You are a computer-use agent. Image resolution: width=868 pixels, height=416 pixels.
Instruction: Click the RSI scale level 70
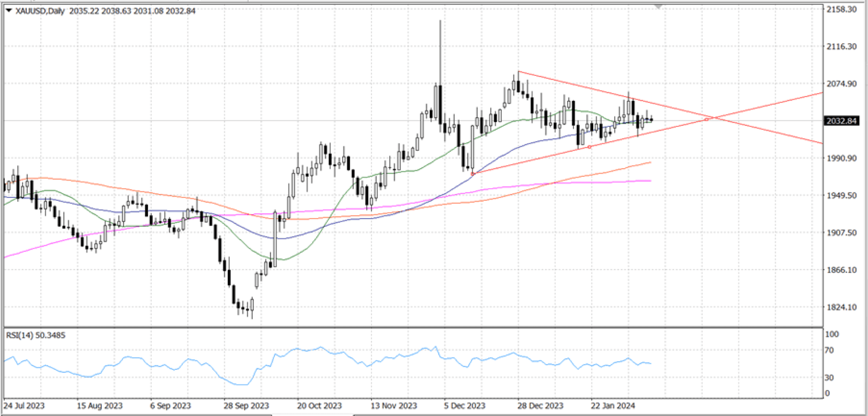829,350
